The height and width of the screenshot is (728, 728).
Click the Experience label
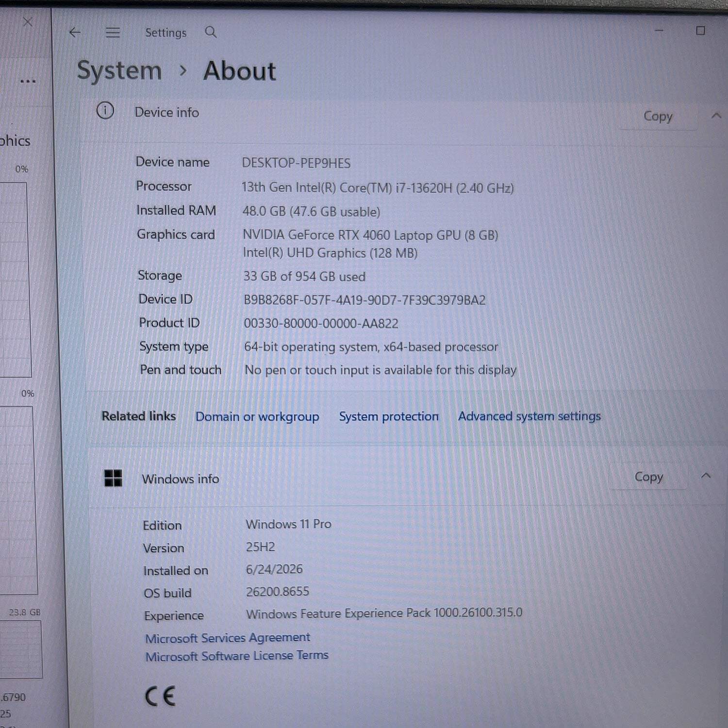point(174,616)
